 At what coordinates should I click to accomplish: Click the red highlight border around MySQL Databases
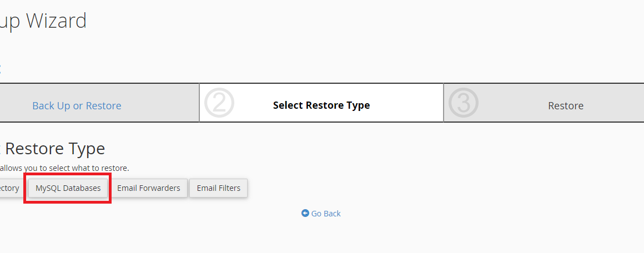(68, 175)
